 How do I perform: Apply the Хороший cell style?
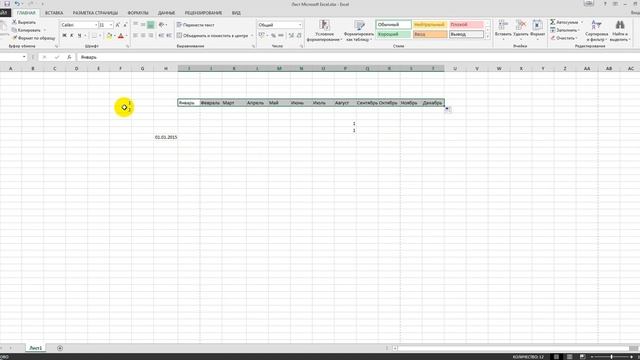click(393, 35)
